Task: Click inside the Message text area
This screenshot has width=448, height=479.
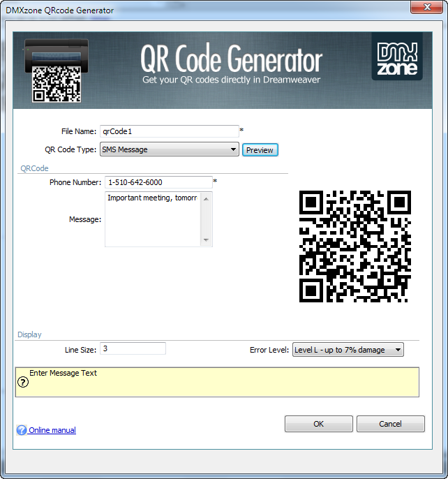Action: click(153, 219)
